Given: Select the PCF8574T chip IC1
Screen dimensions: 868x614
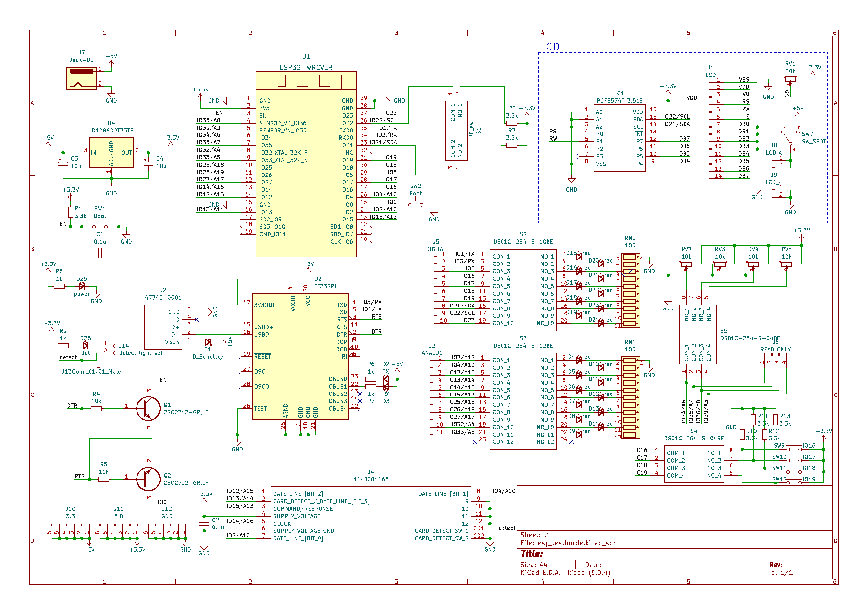Looking at the screenshot, I should [x=619, y=138].
